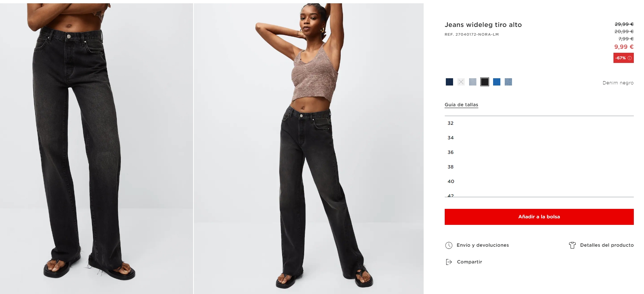Select the light grey-blue color swatch

click(x=473, y=82)
